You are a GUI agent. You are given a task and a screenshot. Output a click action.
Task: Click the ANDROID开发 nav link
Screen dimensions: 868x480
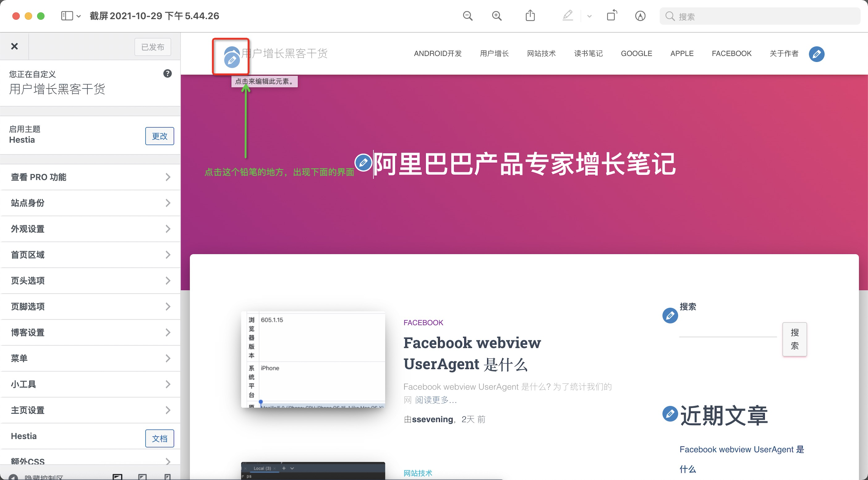[438, 53]
